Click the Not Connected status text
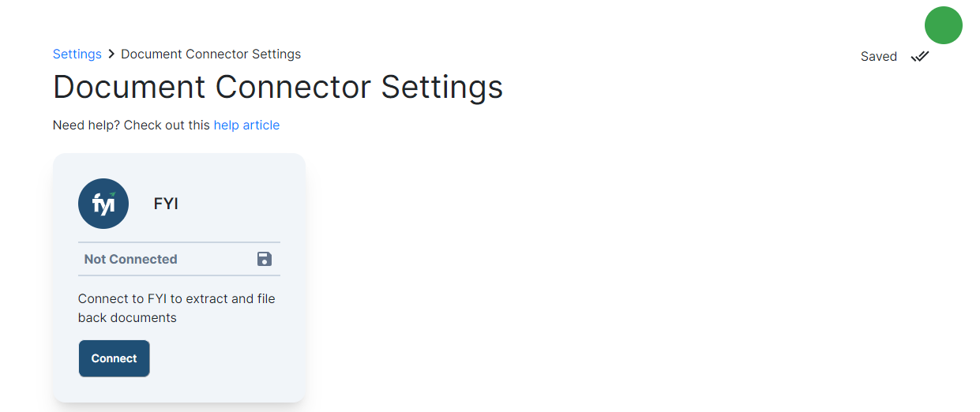The image size is (980, 412). [x=131, y=259]
